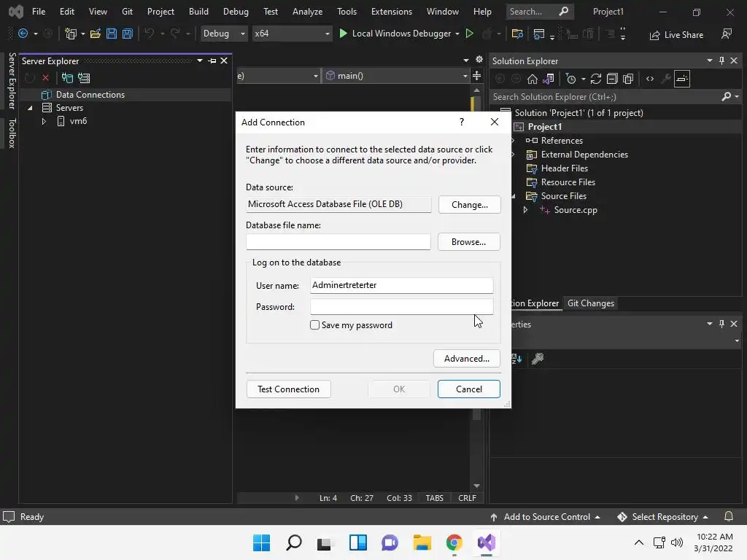Image resolution: width=747 pixels, height=560 pixels.
Task: Pin icon in Server Explorer title bar
Action: pyautogui.click(x=212, y=61)
